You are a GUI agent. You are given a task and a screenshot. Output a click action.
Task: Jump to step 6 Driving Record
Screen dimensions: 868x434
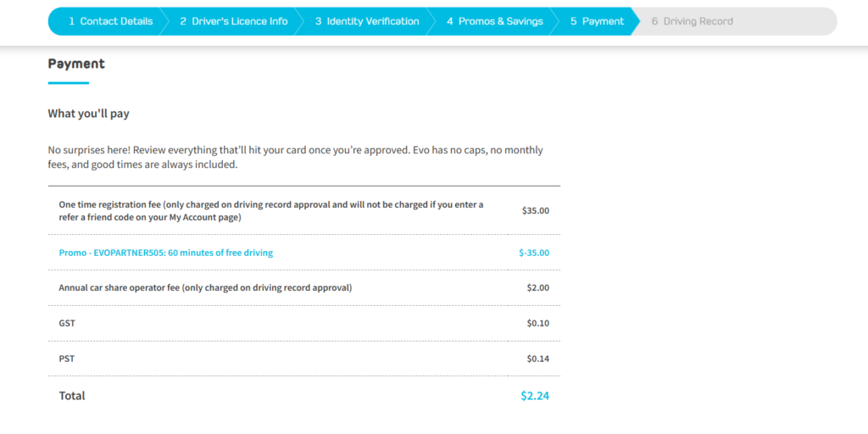point(692,21)
